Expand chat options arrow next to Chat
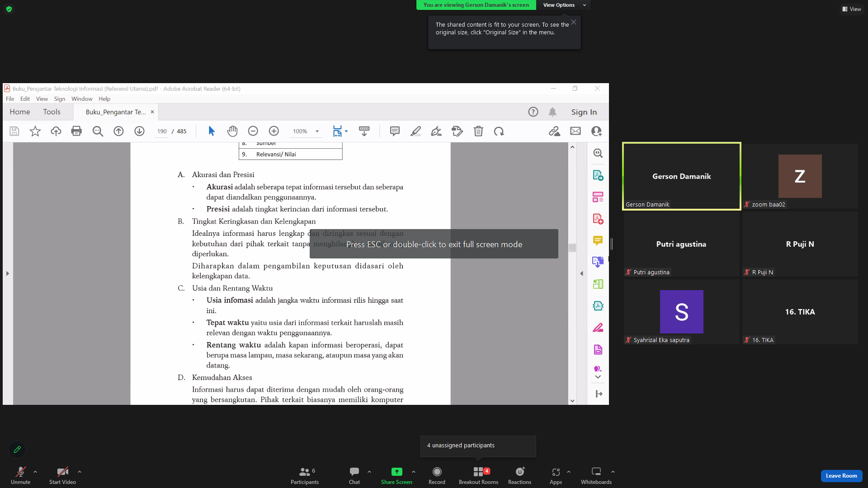Image resolution: width=868 pixels, height=488 pixels. point(369,472)
